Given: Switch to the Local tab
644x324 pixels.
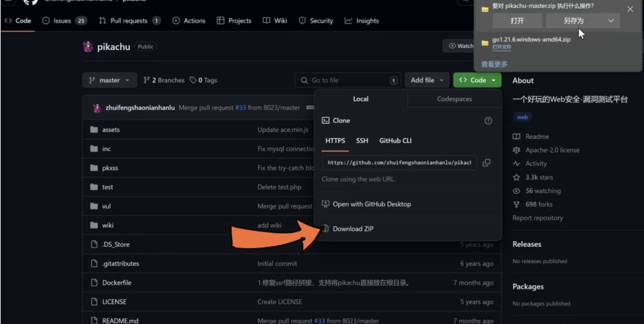Looking at the screenshot, I should 361,99.
